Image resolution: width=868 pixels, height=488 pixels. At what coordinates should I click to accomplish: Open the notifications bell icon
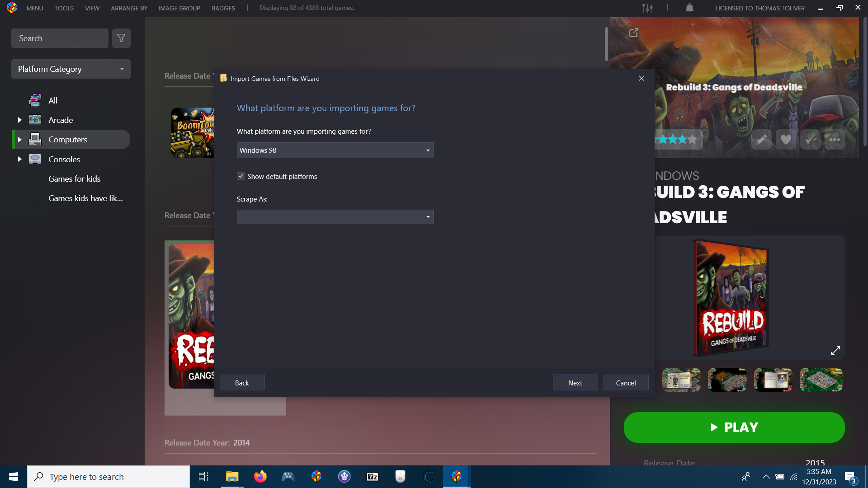point(689,8)
